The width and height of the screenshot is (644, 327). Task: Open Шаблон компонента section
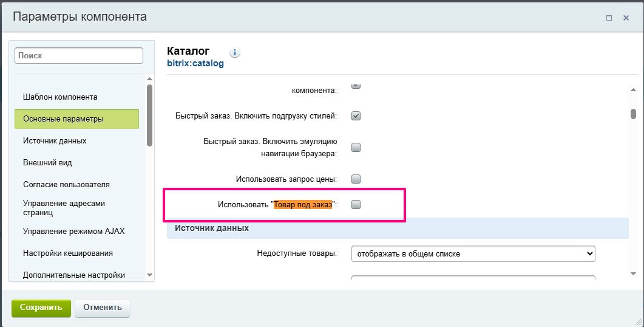tap(60, 97)
